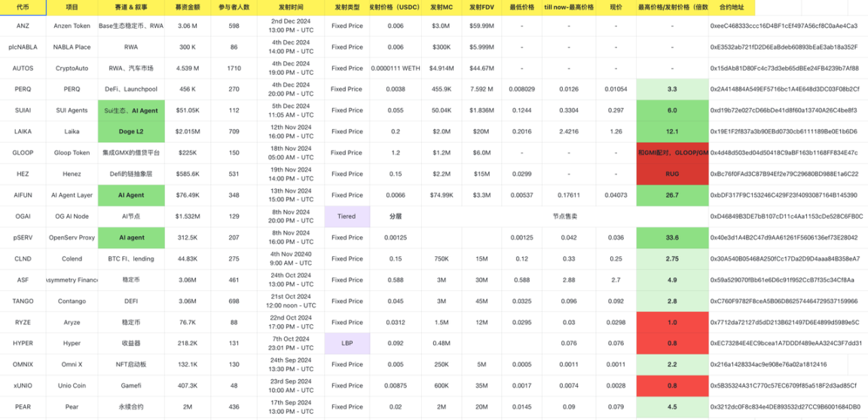Click the 永续合约 category cell
The image size is (868, 420).
[x=131, y=406]
